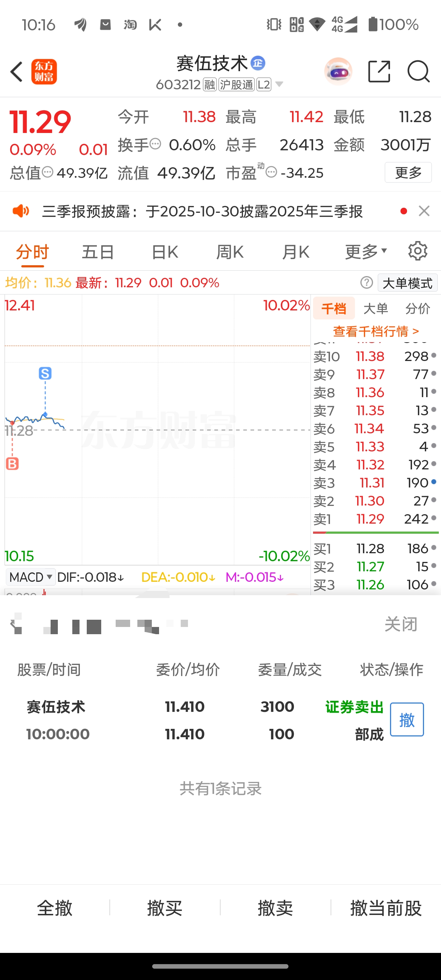Expand the 更多 chart period dropdown
This screenshot has height=980, width=441.
pyautogui.click(x=366, y=252)
